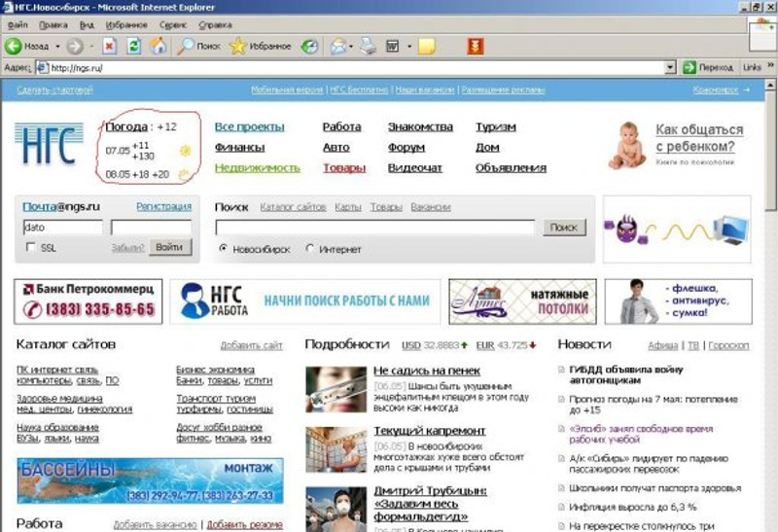Select the Новосибирск radio button
The height and width of the screenshot is (532, 778).
pyautogui.click(x=224, y=249)
